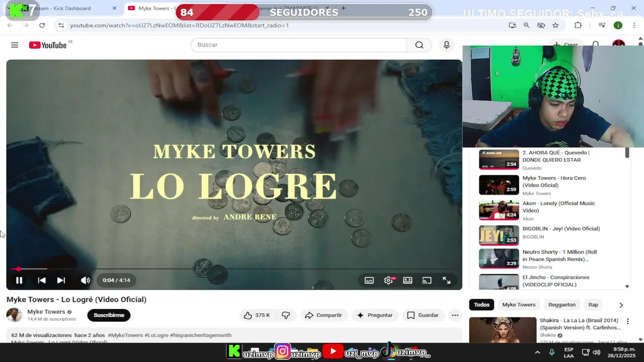The height and width of the screenshot is (362, 644).
Task: Open the Shakira video three-dot menu
Action: (627, 321)
